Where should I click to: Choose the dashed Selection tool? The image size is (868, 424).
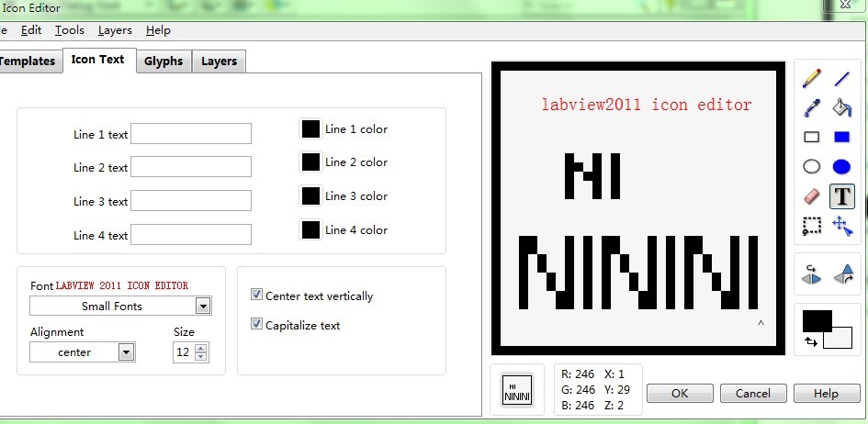(812, 226)
